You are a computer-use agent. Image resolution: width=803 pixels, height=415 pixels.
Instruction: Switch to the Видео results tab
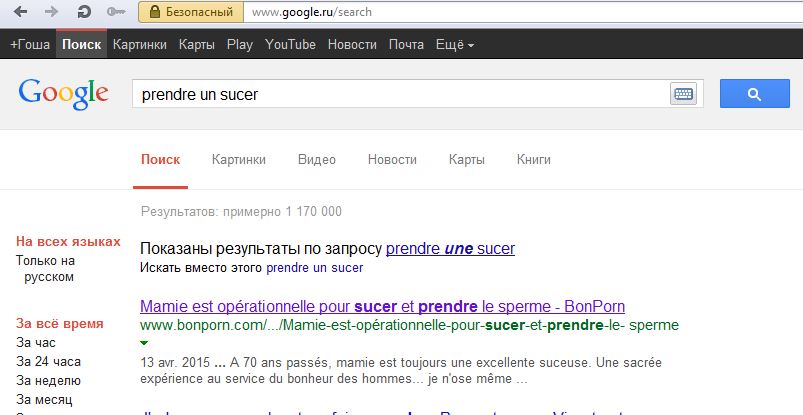pos(316,160)
